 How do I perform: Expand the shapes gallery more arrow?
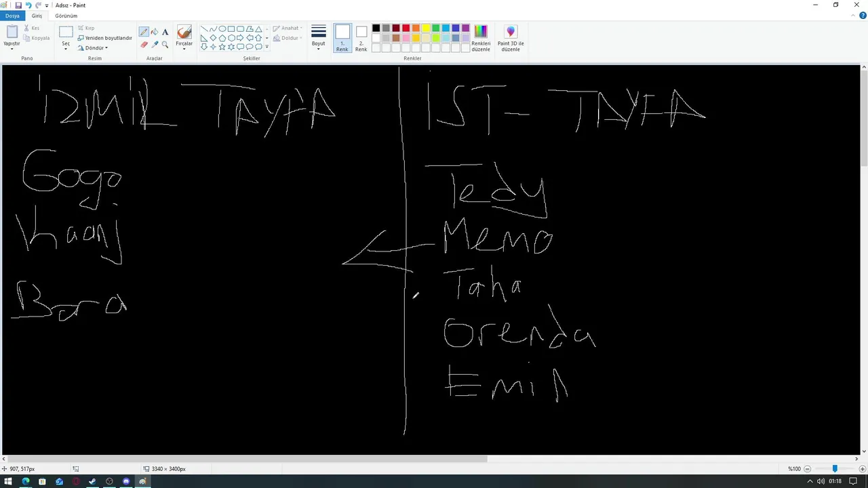coord(267,47)
